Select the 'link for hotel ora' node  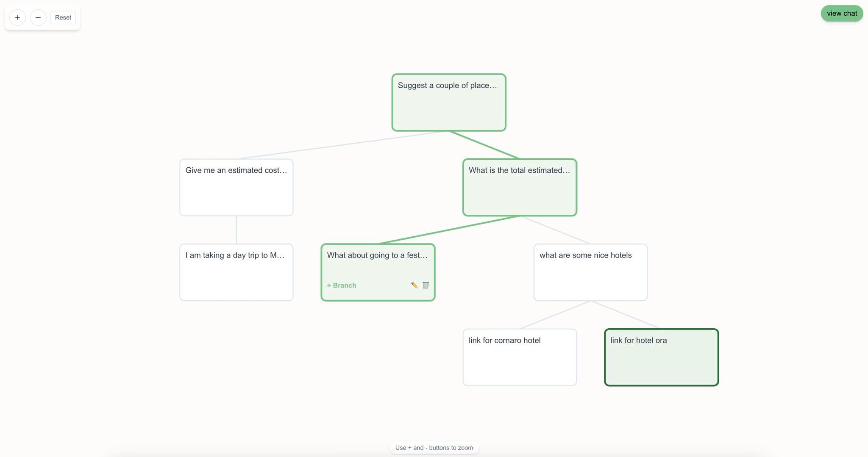(661, 357)
